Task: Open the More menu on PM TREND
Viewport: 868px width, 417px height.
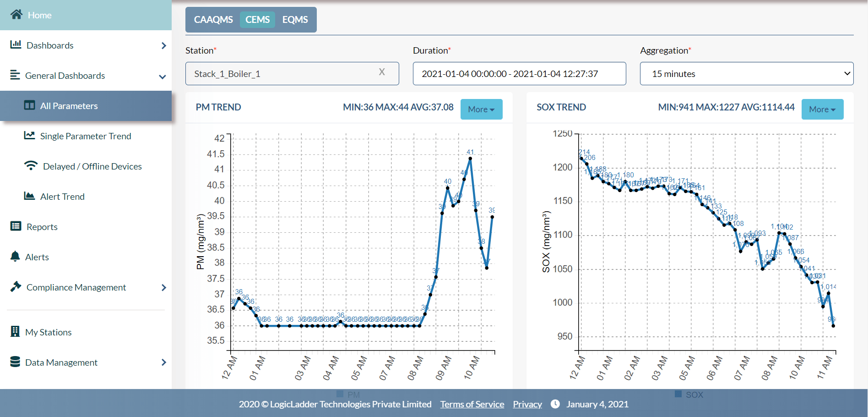Action: [x=481, y=109]
